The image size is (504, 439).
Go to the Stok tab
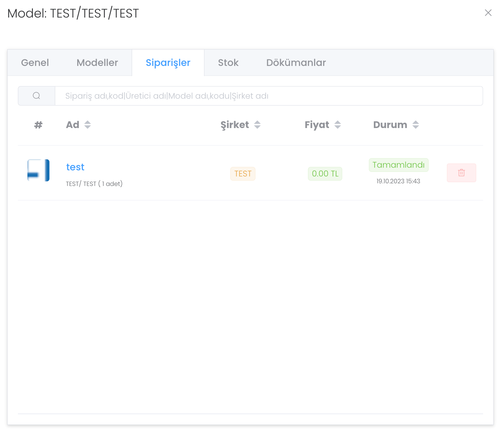(228, 63)
